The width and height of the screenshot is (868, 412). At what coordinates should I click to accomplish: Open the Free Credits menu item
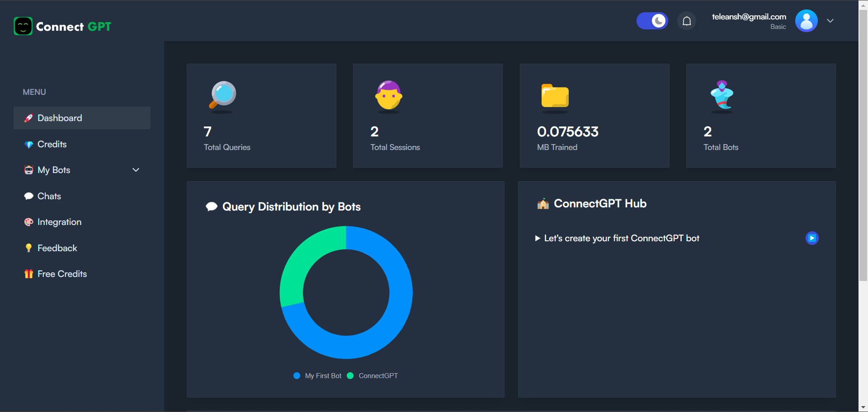click(82, 274)
